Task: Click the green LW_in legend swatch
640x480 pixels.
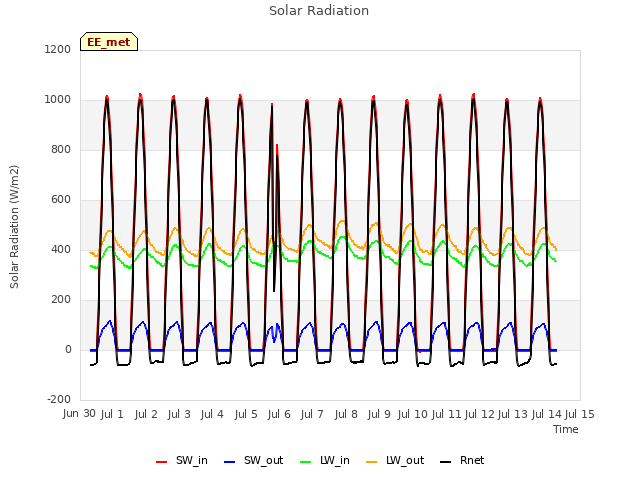Action: point(306,462)
